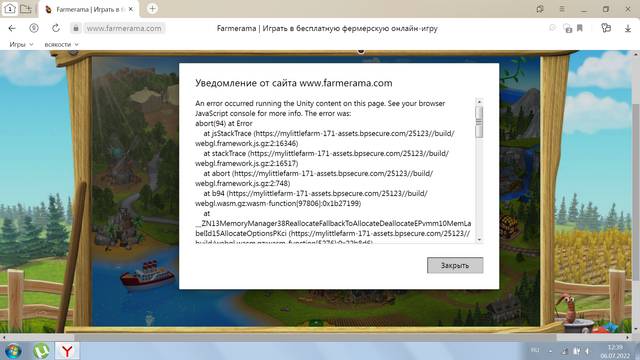This screenshot has height=360, width=640.
Task: Click the page scrollbar up arrow
Action: (x=636, y=54)
